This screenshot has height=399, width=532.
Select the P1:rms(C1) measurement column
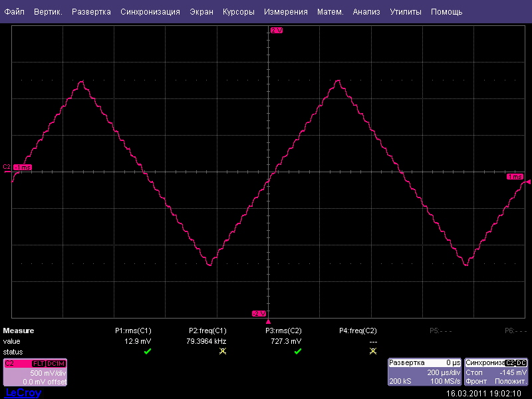click(x=134, y=331)
